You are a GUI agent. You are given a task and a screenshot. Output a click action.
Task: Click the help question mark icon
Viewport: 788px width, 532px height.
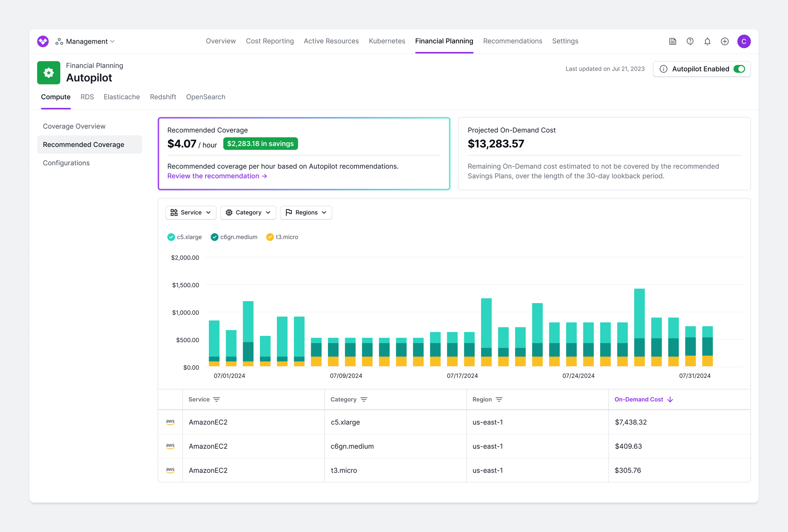click(x=690, y=41)
